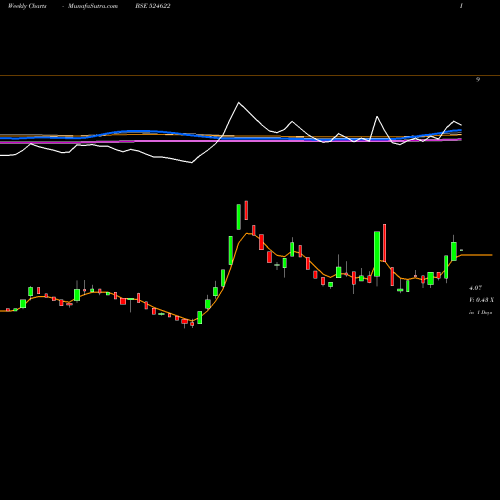Click the 'in 4 Days' label
Screen dimensions: 500x500
coord(480,313)
